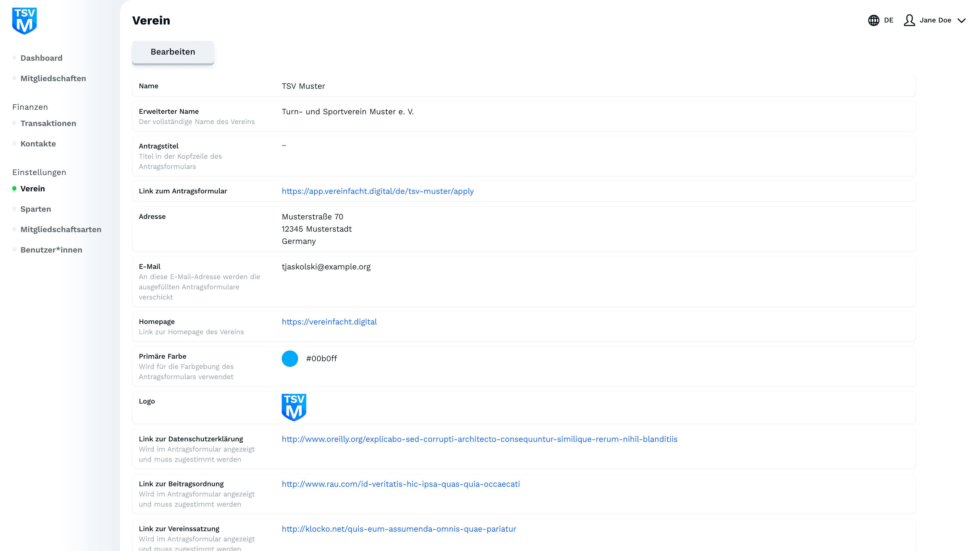Image resolution: width=980 pixels, height=551 pixels.
Task: Open Benutzer*innen settings page
Action: point(51,250)
